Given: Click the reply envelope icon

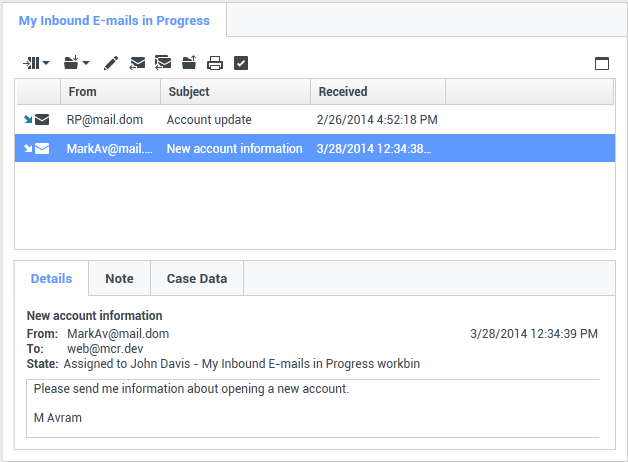Looking at the screenshot, I should point(138,63).
